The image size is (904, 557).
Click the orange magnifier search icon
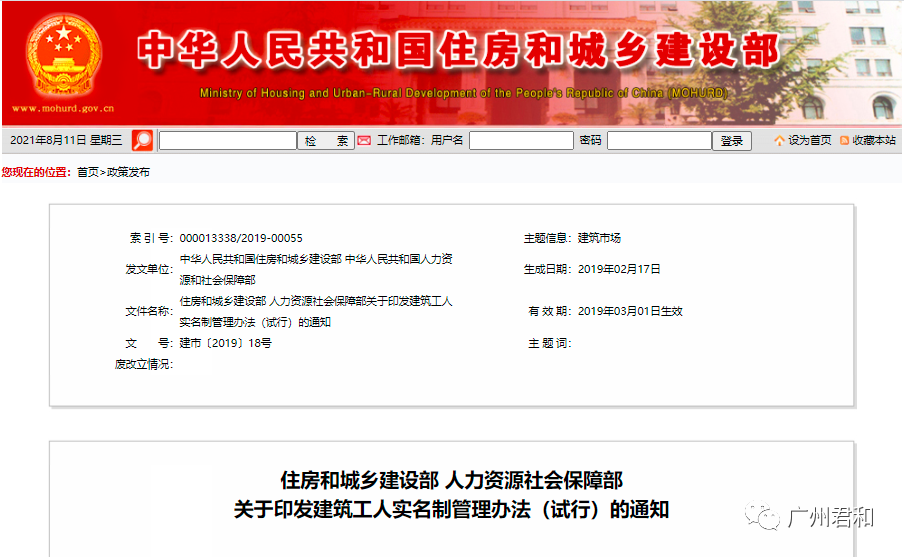click(x=142, y=141)
